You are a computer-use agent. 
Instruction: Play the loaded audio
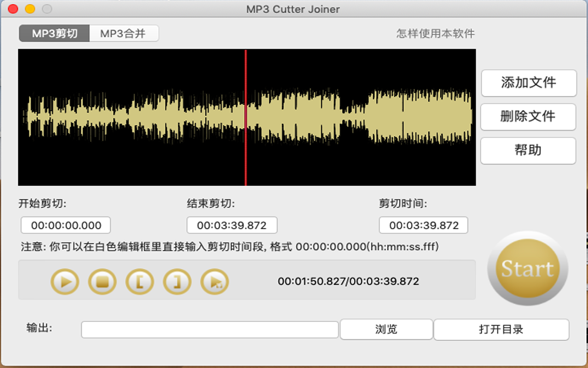[x=65, y=282]
